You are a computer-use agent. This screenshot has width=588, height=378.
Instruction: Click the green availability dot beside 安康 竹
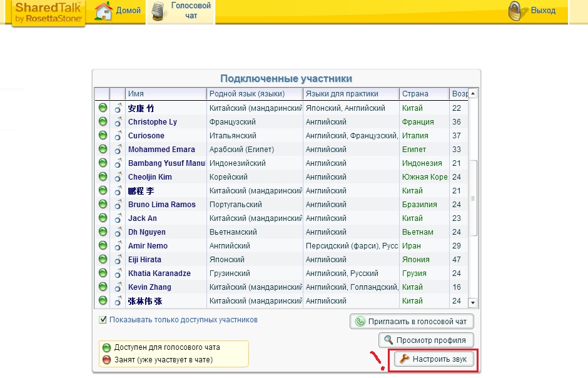pyautogui.click(x=102, y=108)
